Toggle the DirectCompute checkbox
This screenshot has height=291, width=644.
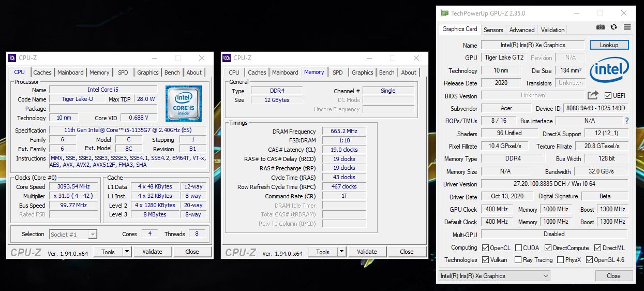click(x=548, y=248)
